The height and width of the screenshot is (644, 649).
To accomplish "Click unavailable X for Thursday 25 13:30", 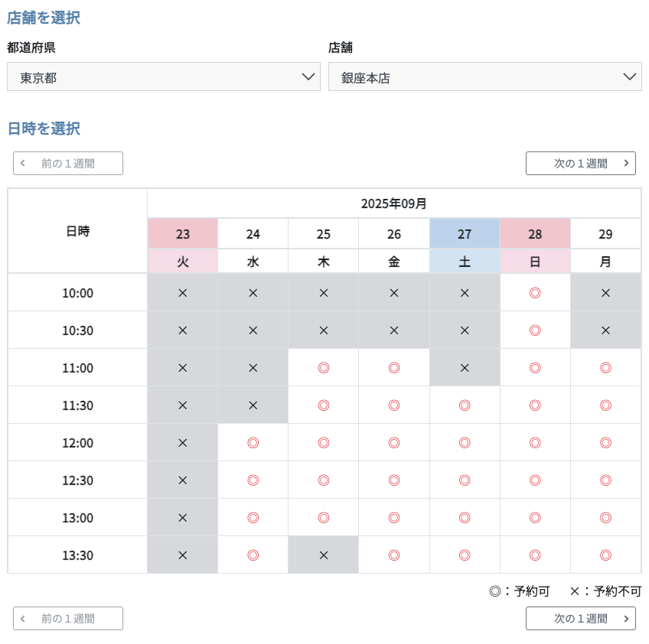I will click(x=324, y=555).
